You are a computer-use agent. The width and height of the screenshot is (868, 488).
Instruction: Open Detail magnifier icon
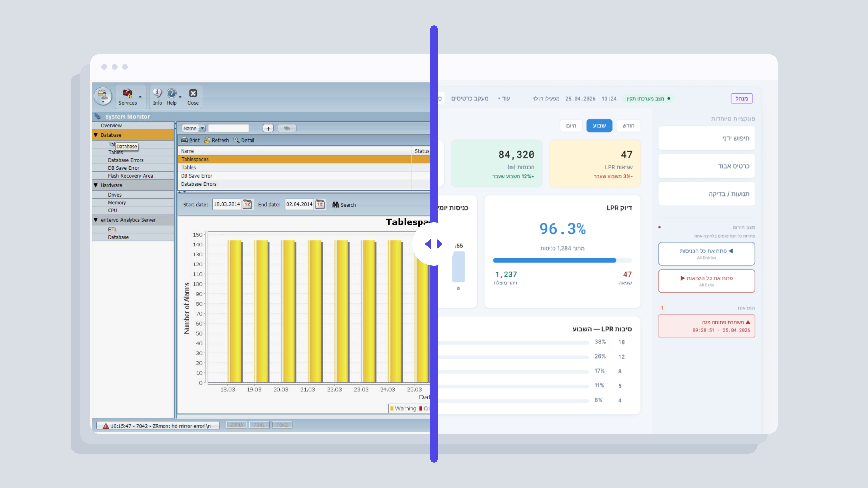pyautogui.click(x=236, y=140)
